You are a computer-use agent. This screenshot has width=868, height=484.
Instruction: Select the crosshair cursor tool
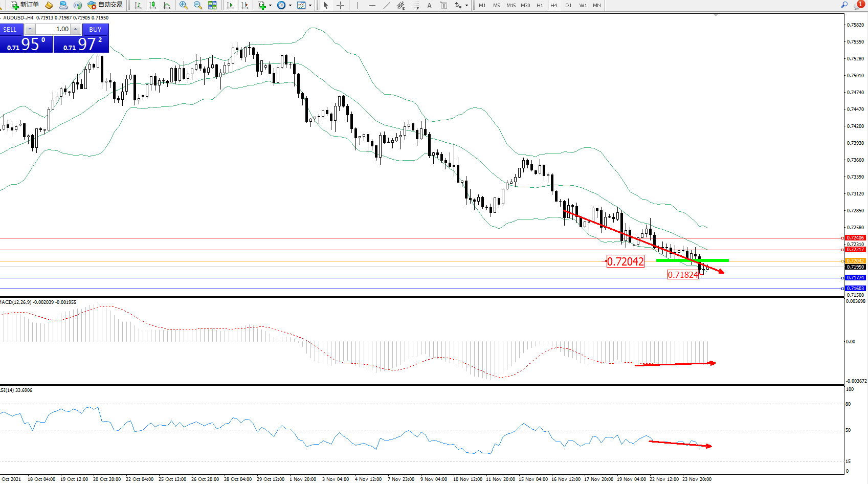pyautogui.click(x=340, y=5)
